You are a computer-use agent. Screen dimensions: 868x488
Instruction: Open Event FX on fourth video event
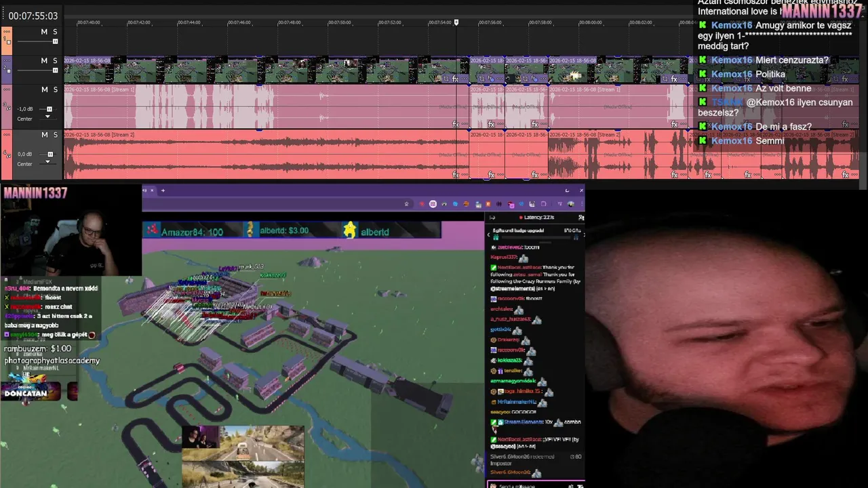[674, 79]
